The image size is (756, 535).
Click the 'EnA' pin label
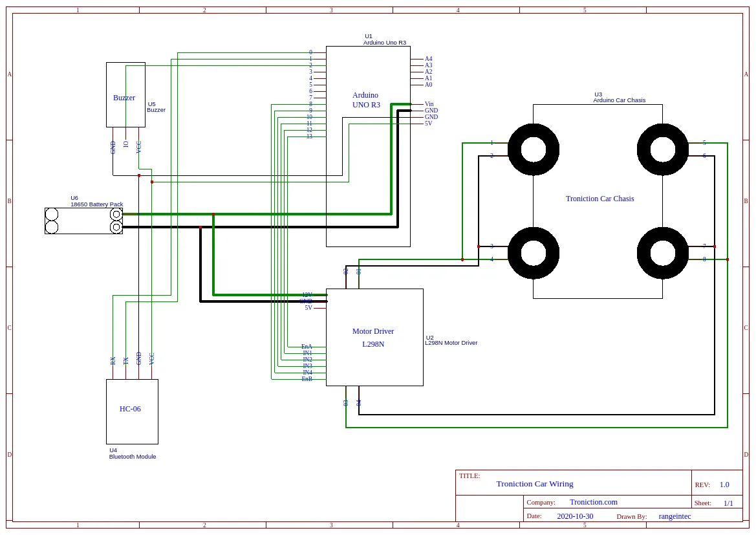tap(307, 347)
